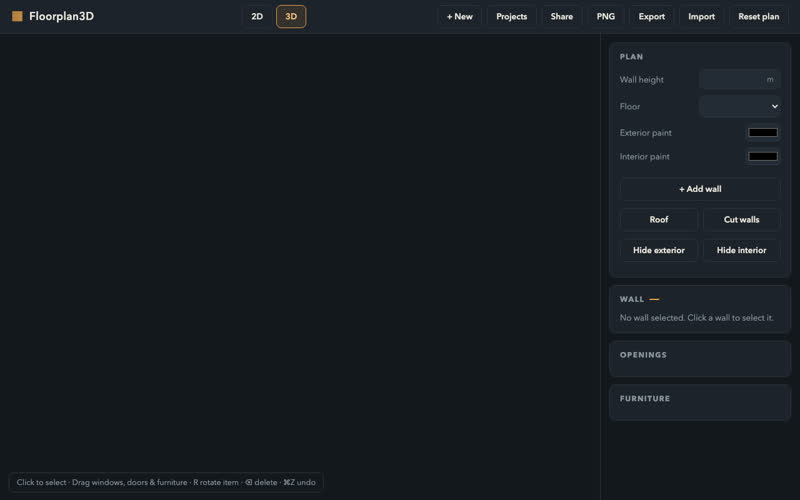Toggle the Hide exterior option

click(659, 250)
